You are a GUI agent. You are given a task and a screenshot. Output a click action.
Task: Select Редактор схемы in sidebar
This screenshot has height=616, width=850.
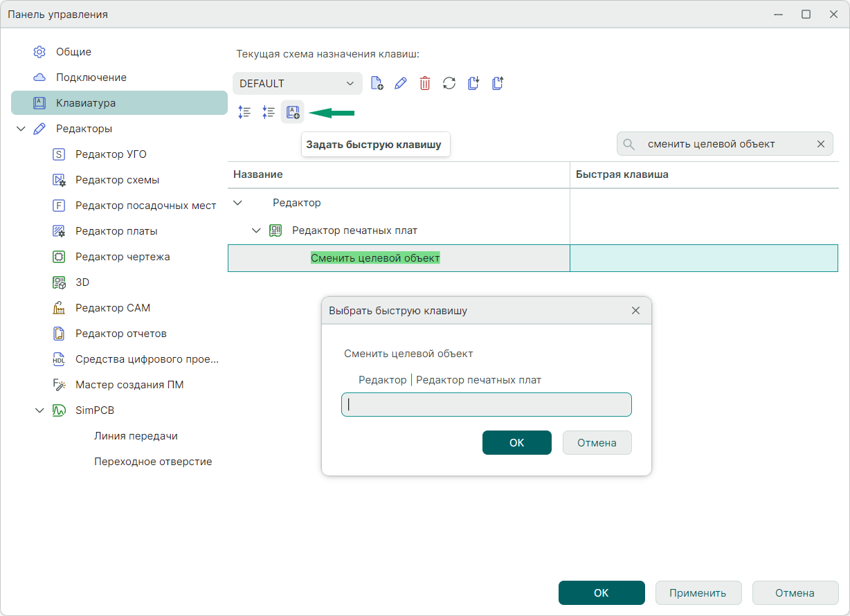tap(117, 180)
